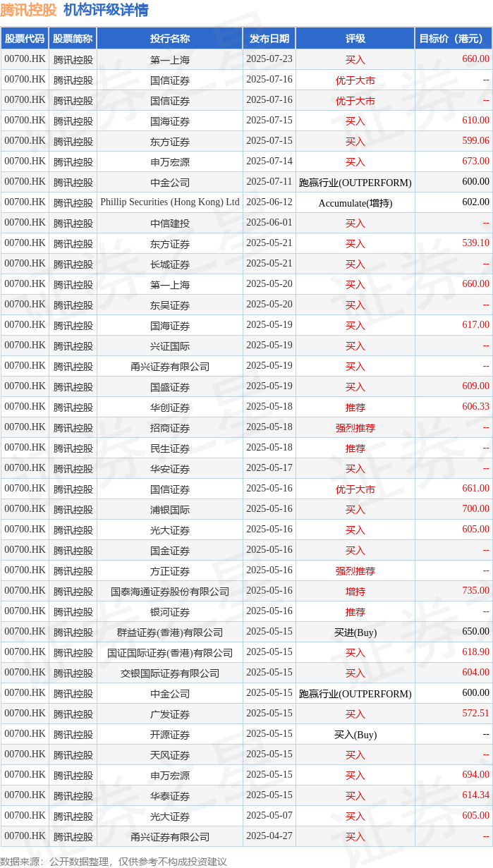The width and height of the screenshot is (493, 868).
Task: Click the Accumulate(增持) rating cell
Action: tap(355, 203)
